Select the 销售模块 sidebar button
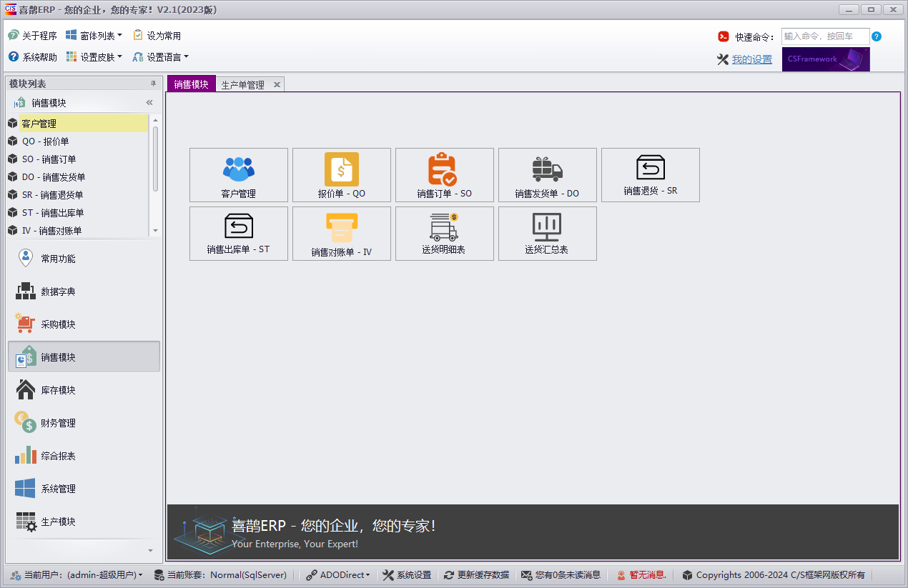The height and width of the screenshot is (588, 908). 84,357
